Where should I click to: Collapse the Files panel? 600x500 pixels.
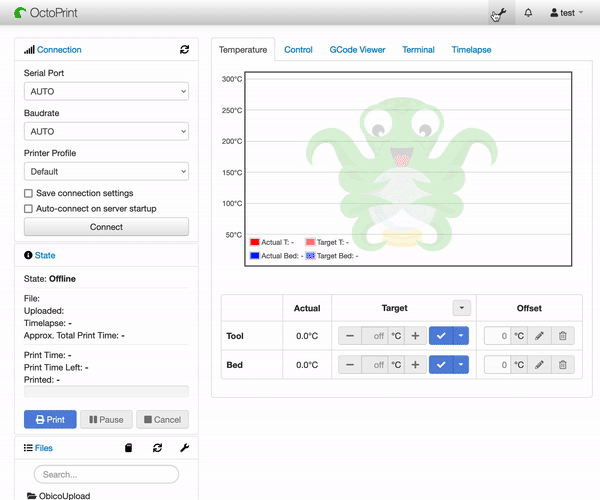(x=44, y=448)
